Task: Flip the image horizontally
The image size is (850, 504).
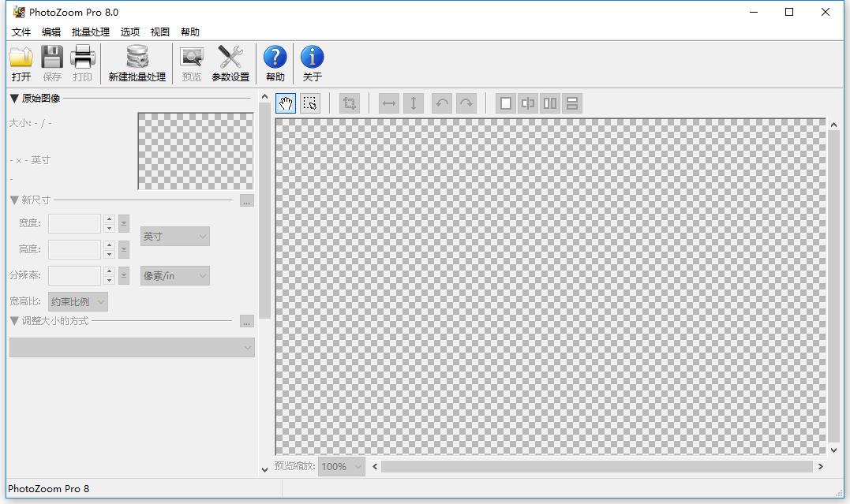Action: pyautogui.click(x=388, y=103)
